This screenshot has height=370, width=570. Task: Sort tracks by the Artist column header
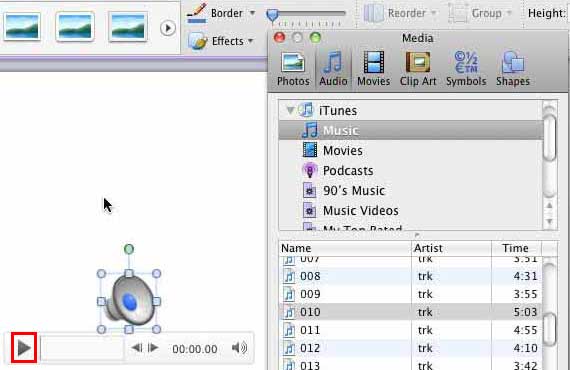click(451, 248)
